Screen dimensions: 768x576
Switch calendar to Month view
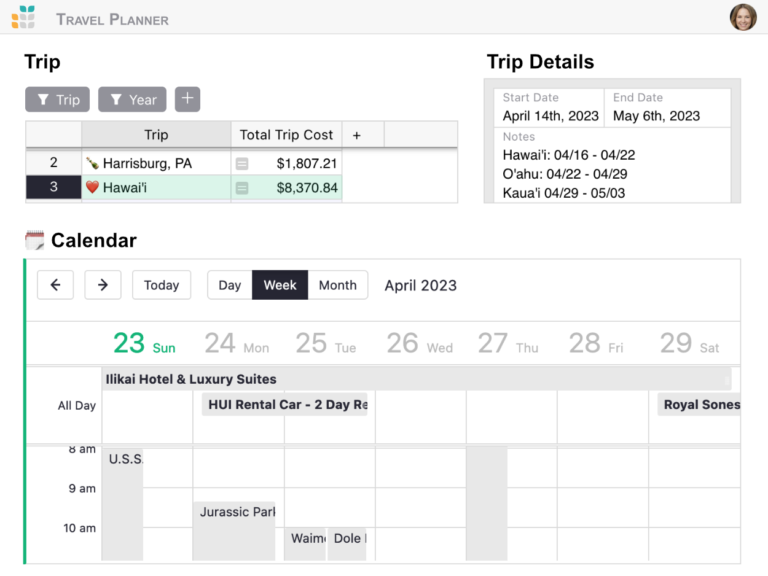[x=337, y=285]
